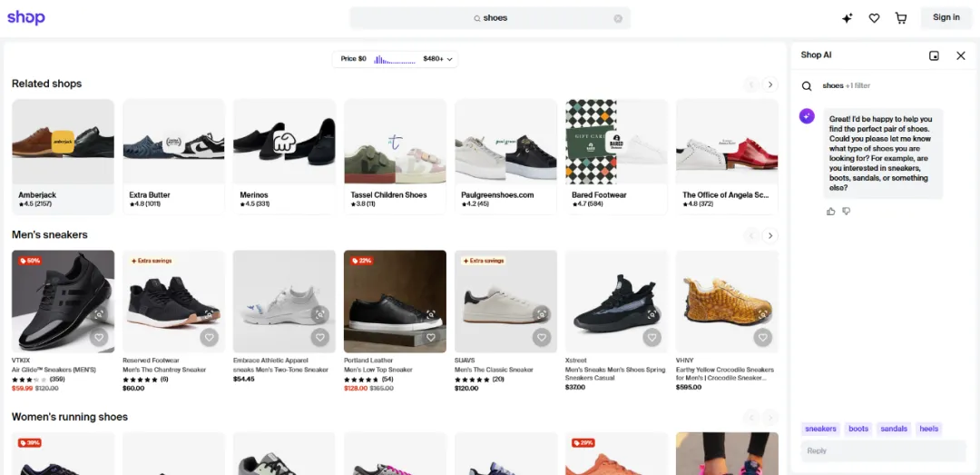Favorite the Reserved Footwear Chantrey Sneaker
The width and height of the screenshot is (980, 475).
pos(210,338)
